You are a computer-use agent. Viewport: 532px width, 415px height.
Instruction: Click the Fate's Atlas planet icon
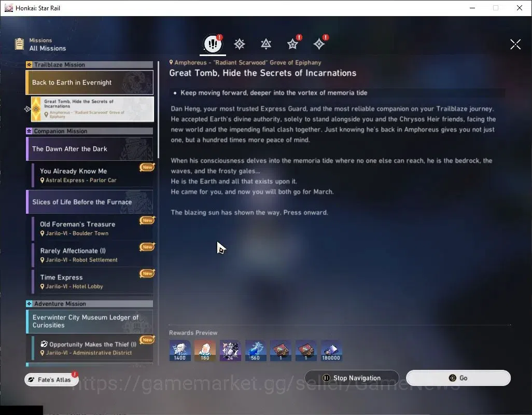(31, 380)
